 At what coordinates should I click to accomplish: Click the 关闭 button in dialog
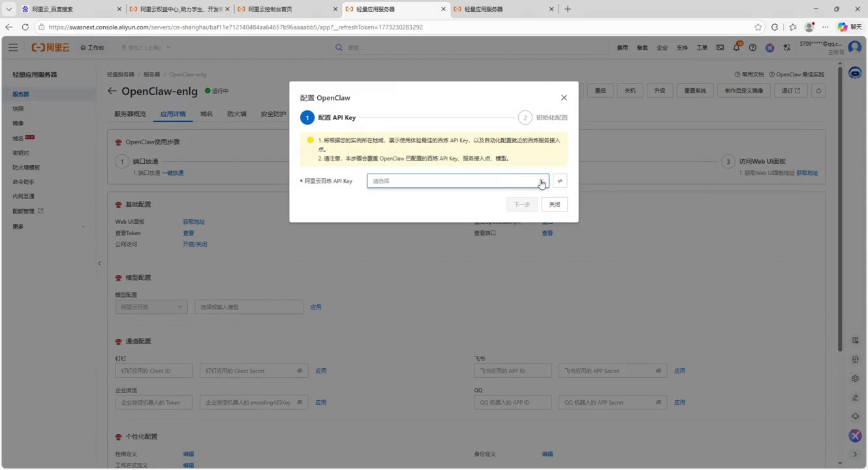coord(555,204)
